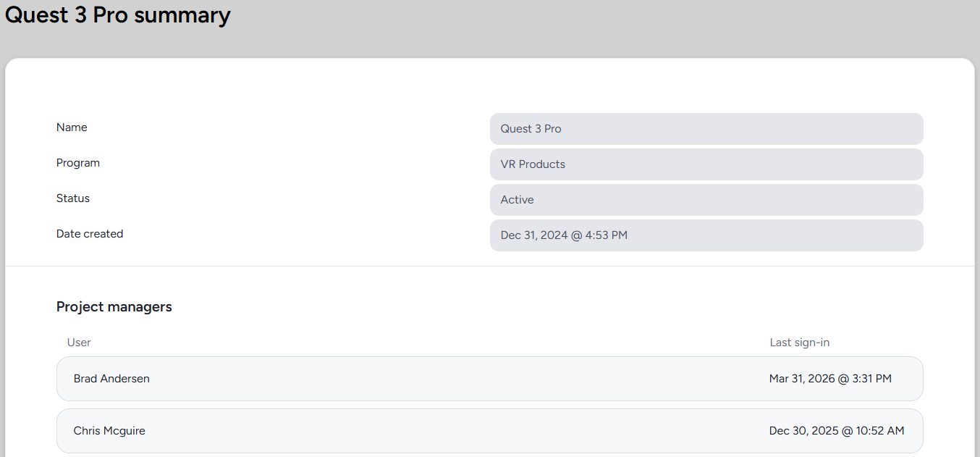Click the divider line above Project managers

coord(489,267)
